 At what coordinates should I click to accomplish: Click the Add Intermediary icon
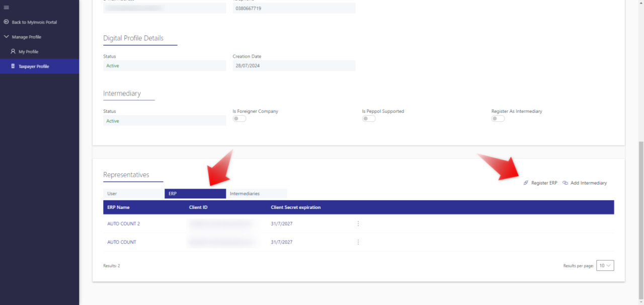tap(565, 183)
